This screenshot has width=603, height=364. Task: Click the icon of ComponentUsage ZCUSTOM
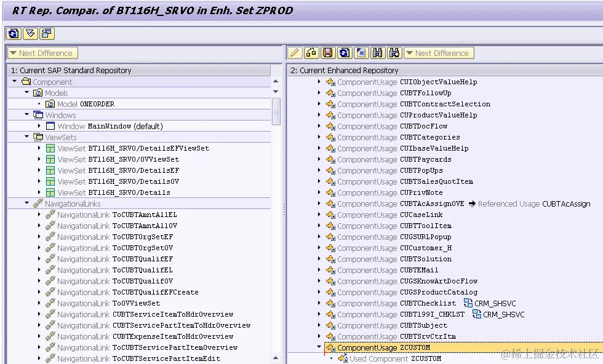point(330,347)
